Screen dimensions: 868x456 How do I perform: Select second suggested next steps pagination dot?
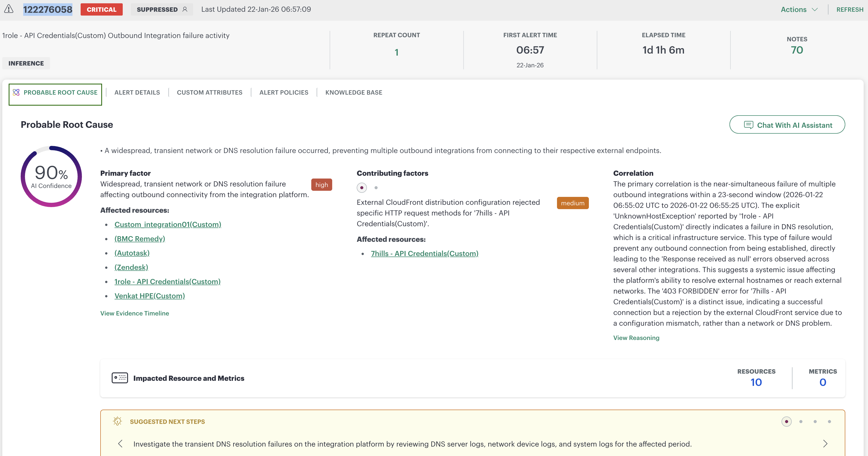[801, 421]
